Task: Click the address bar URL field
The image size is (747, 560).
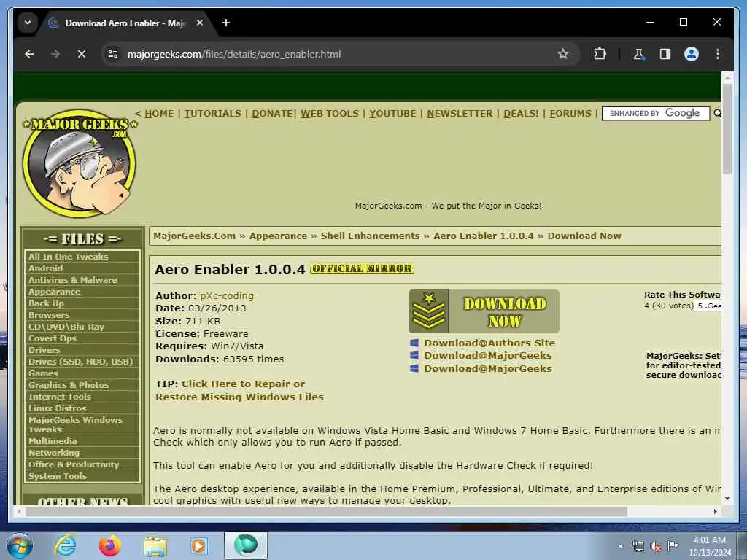Action: (x=333, y=54)
